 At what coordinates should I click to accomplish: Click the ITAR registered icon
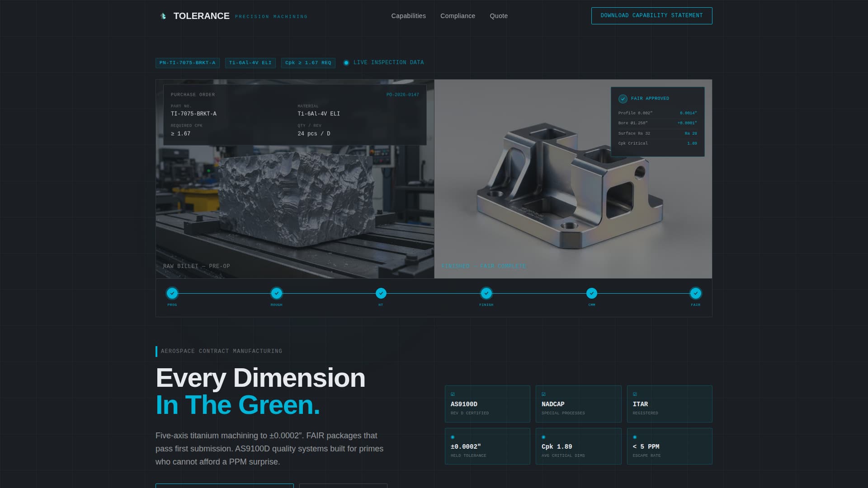(x=634, y=394)
